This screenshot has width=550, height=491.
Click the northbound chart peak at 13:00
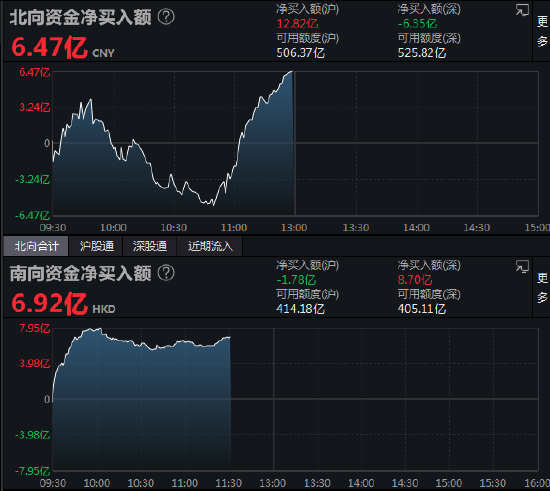292,72
